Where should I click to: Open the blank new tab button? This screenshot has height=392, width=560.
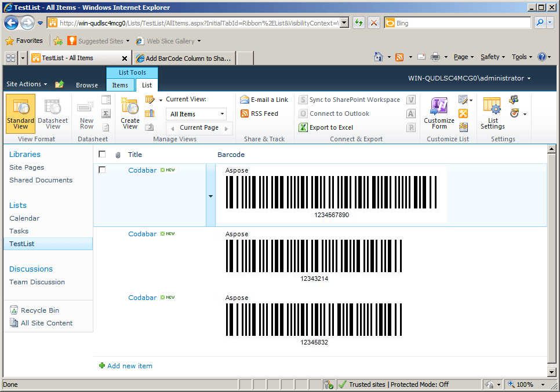[x=245, y=58]
